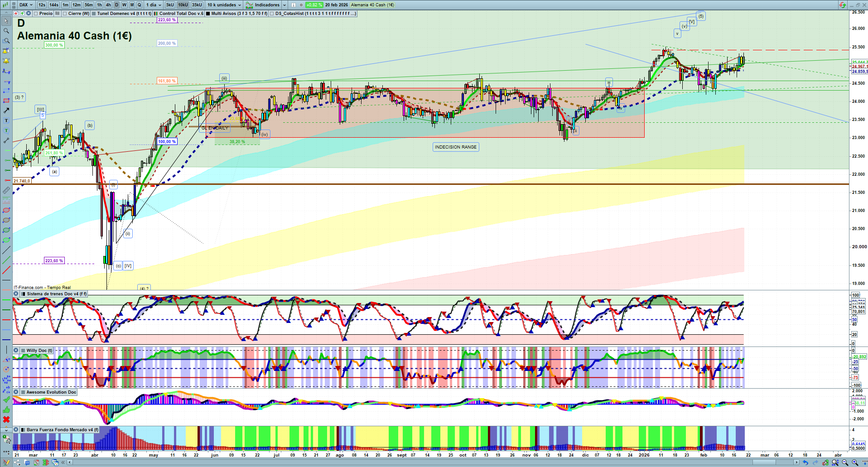Screen dimensions: 868x467
Task: Toggle the Cierre (W) checkbox
Action: (x=65, y=14)
